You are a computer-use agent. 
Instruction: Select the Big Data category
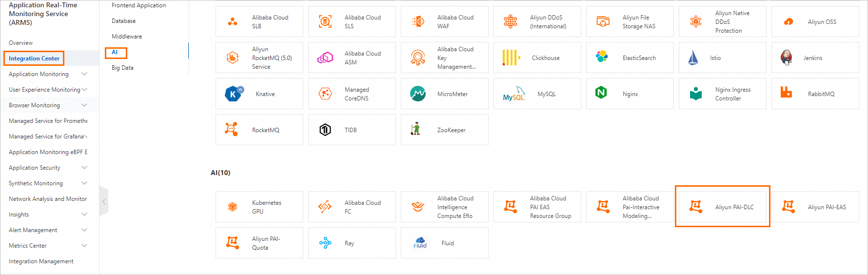pyautogui.click(x=122, y=68)
